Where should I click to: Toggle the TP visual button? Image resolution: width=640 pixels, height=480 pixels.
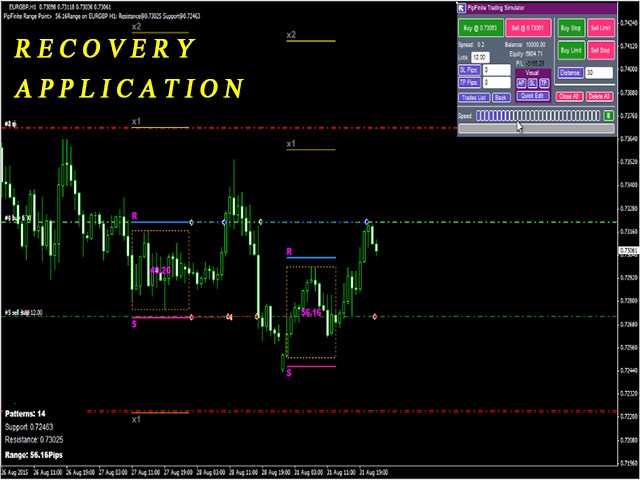click(x=544, y=83)
